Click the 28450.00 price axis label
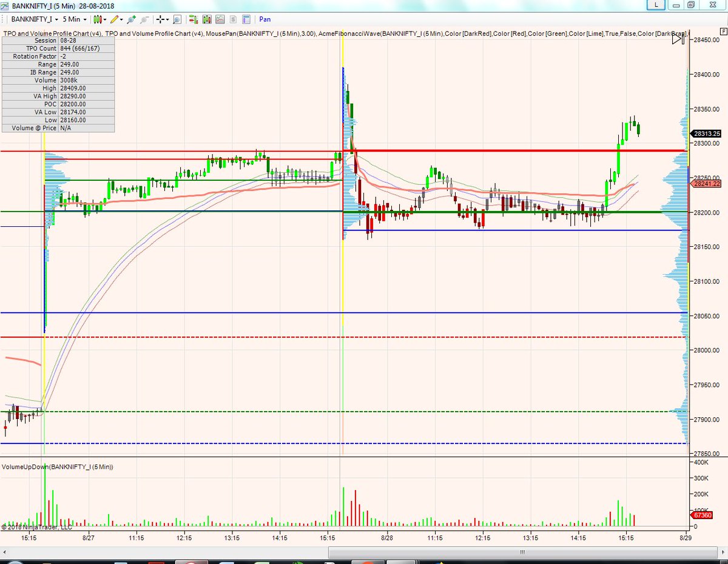Screen dimensions: 728x564 [x=707, y=40]
